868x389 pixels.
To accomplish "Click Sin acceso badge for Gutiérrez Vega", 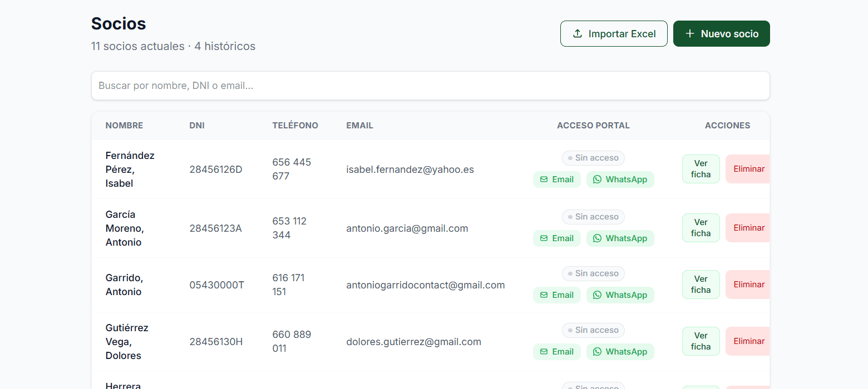I will 593,331.
